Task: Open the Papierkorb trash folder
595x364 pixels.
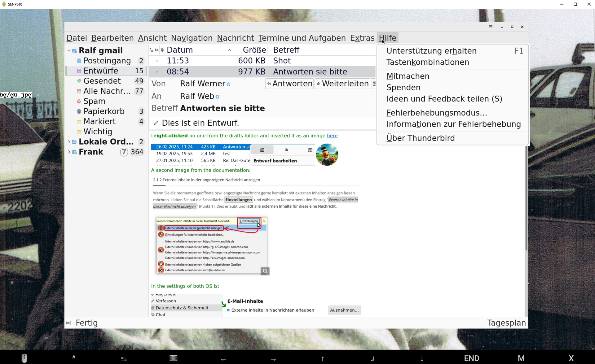Action: [x=104, y=111]
